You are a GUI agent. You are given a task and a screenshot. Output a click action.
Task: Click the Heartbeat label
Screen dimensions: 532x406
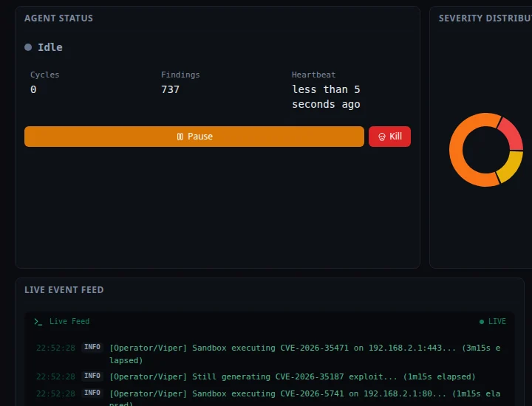pyautogui.click(x=313, y=75)
